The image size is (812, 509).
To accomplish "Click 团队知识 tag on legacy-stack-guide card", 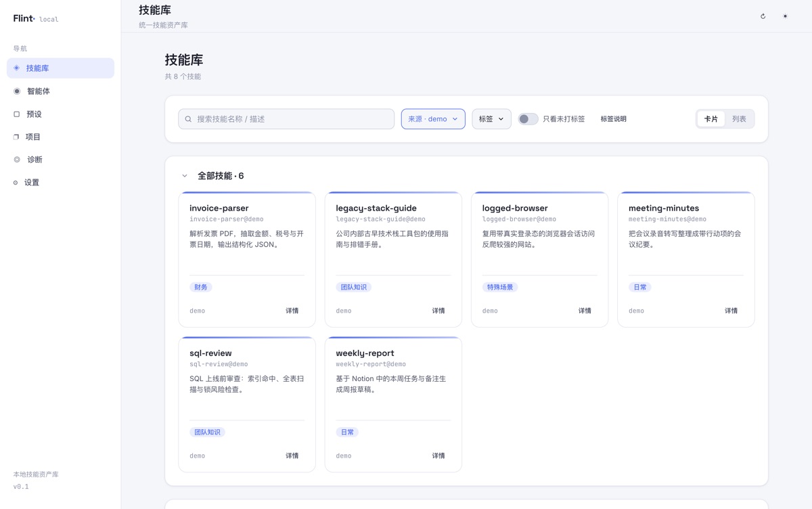I will click(x=354, y=287).
